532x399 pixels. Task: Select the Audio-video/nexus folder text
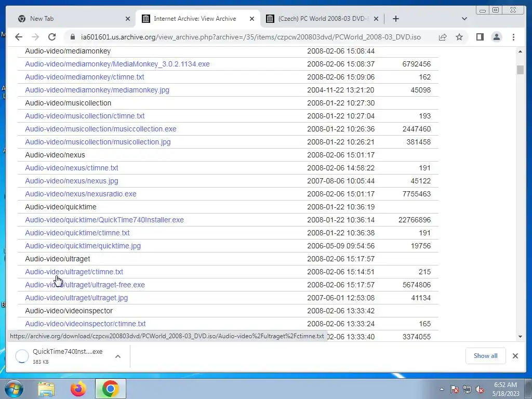pyautogui.click(x=55, y=155)
